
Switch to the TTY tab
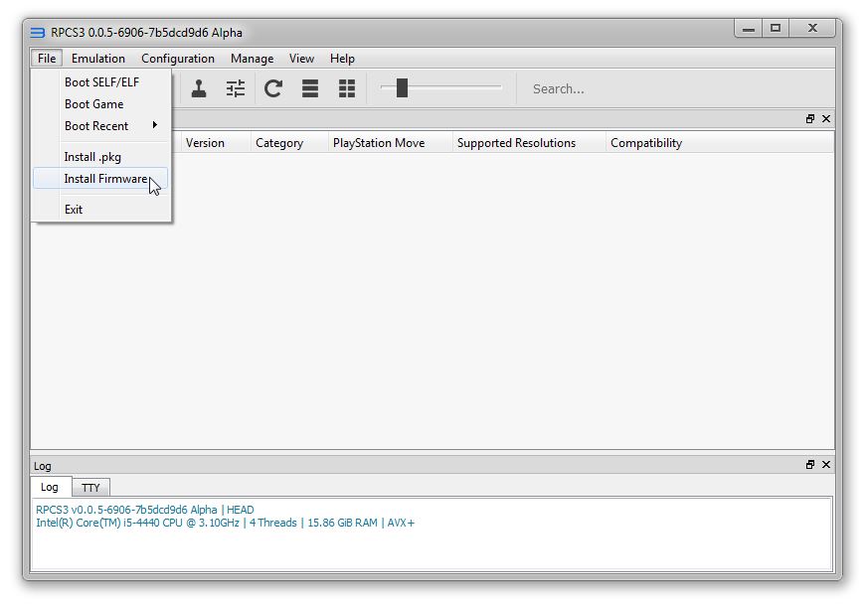[90, 488]
